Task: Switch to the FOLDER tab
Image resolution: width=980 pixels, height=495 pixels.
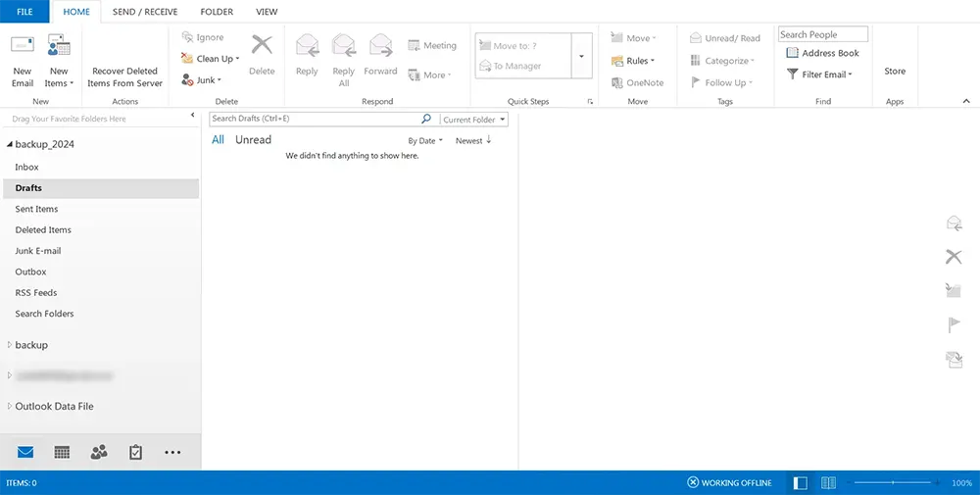Action: tap(217, 11)
